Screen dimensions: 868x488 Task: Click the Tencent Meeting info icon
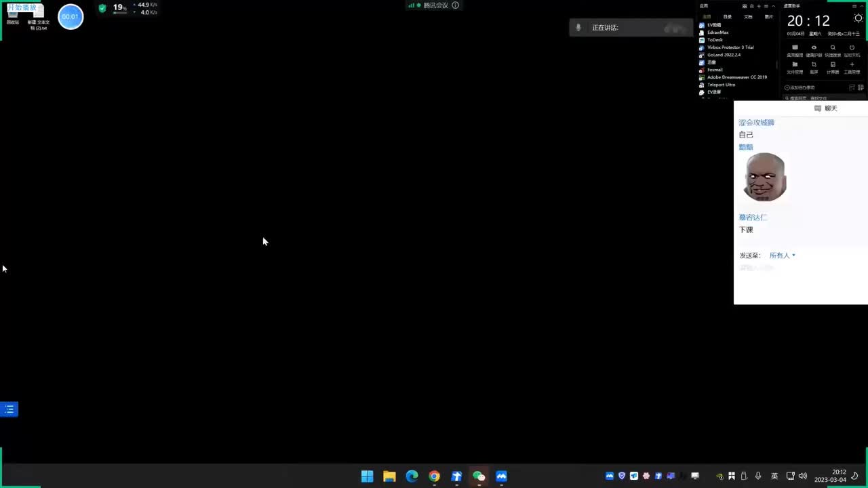pyautogui.click(x=456, y=5)
